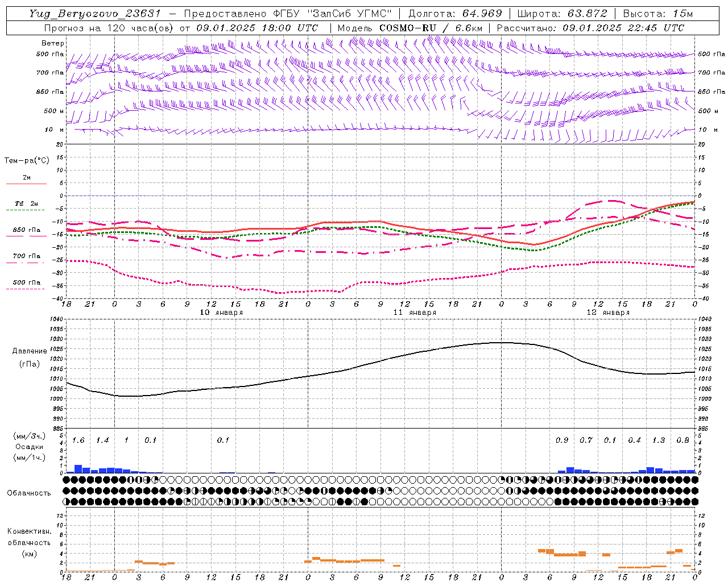Click the 0.4 precipitation total value
This screenshot has height=582, width=728.
point(634,440)
